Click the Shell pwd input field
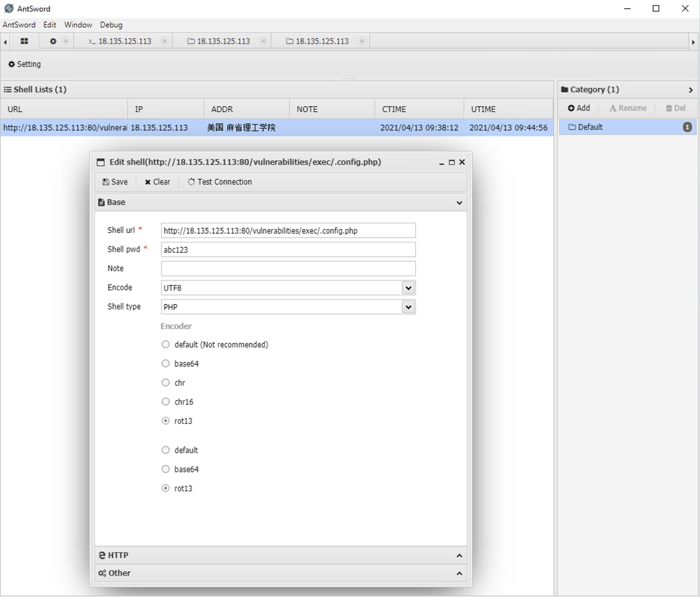 (x=288, y=250)
